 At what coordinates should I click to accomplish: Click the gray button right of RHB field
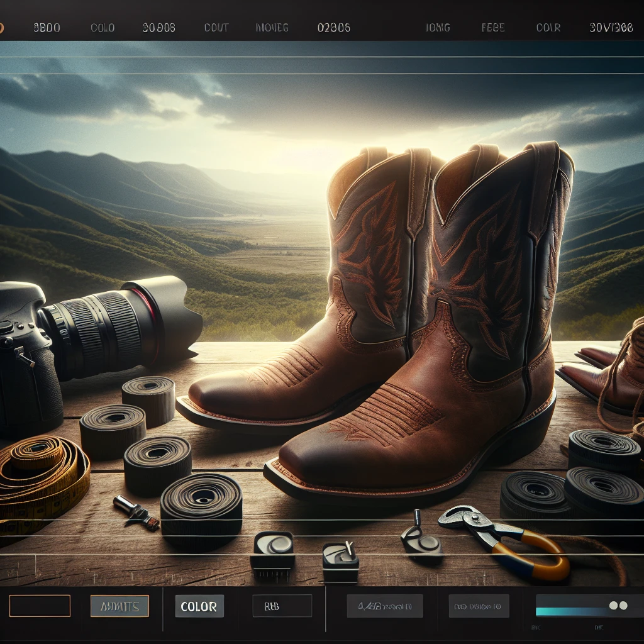(385, 606)
